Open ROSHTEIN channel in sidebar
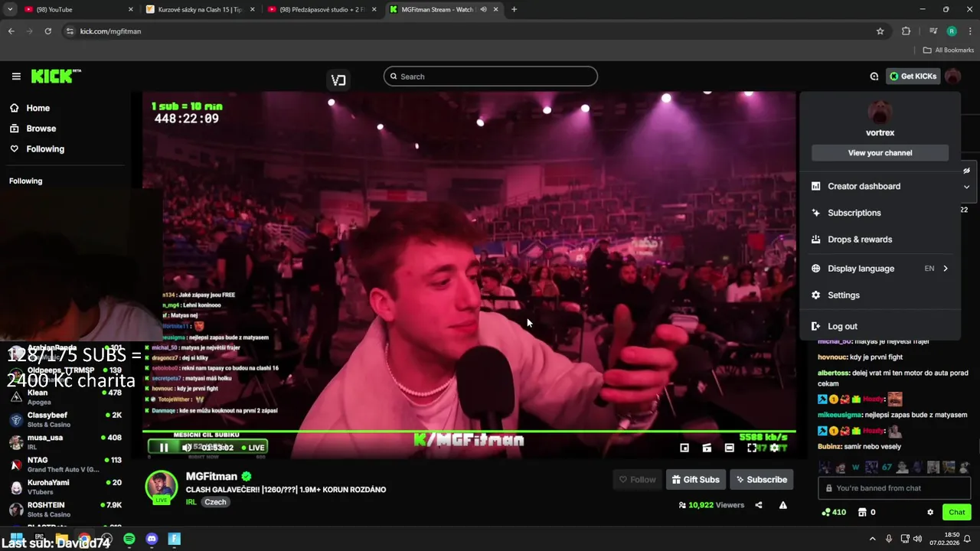Screen dimensions: 980x551 click(x=65, y=509)
